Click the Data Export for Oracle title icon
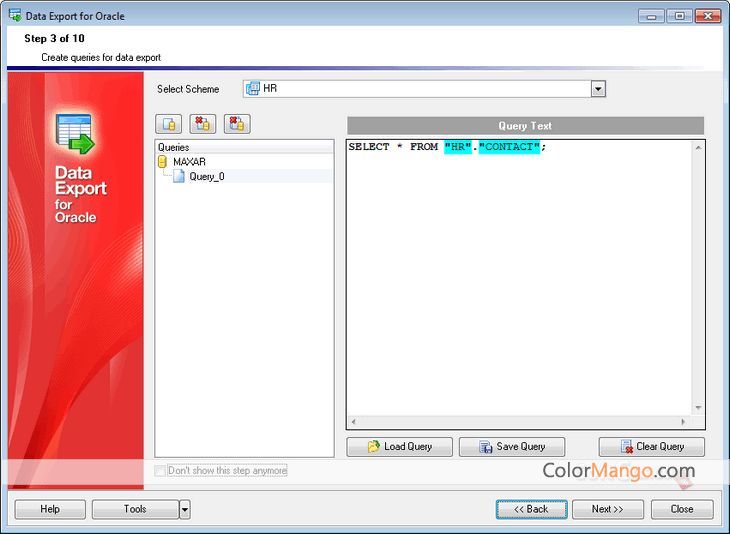Screen dimensions: 730x534 pos(15,15)
